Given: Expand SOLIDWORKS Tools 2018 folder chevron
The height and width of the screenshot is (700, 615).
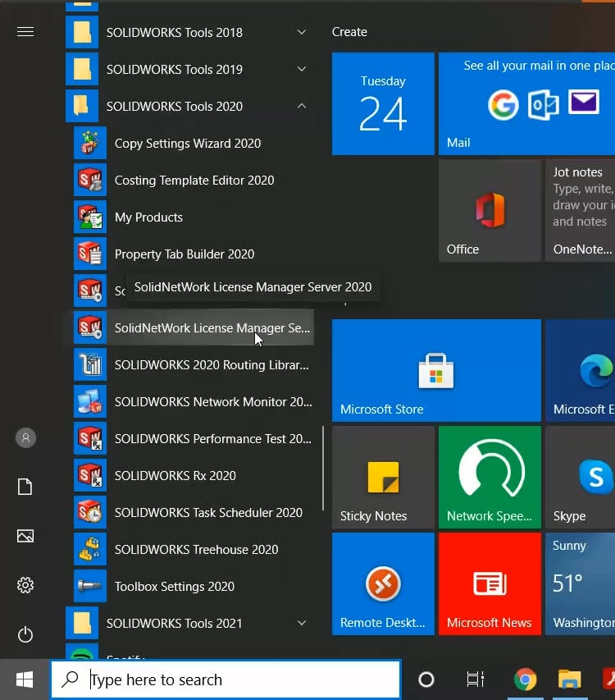Looking at the screenshot, I should 302,32.
